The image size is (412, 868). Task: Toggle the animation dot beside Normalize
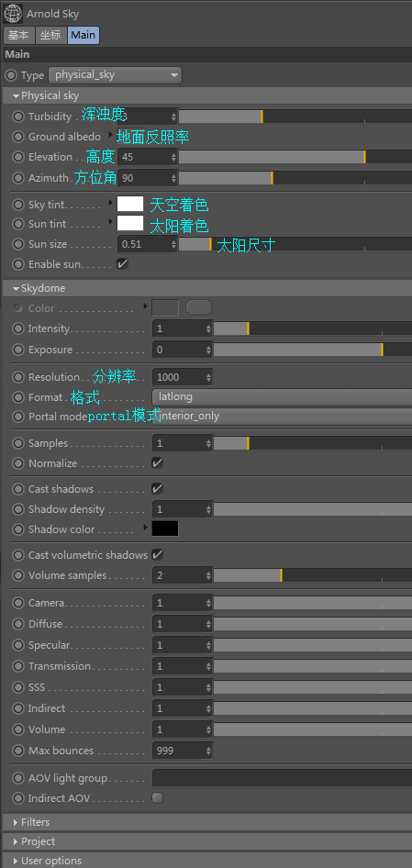click(x=19, y=463)
